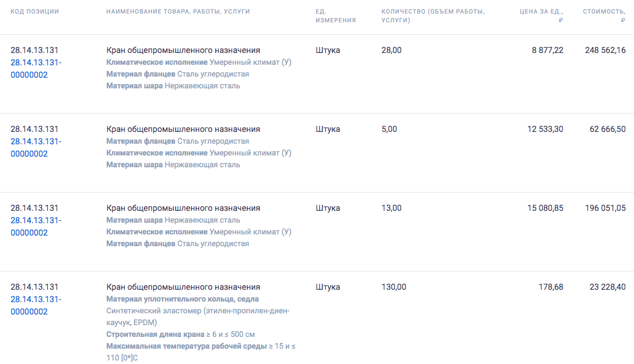
Task: Select the unit price 8 877,22
Action: tap(547, 50)
